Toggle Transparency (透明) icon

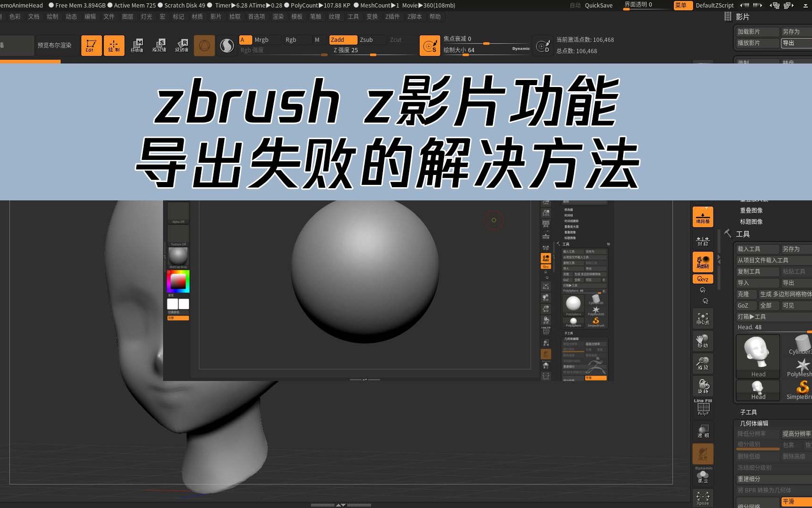703,431
